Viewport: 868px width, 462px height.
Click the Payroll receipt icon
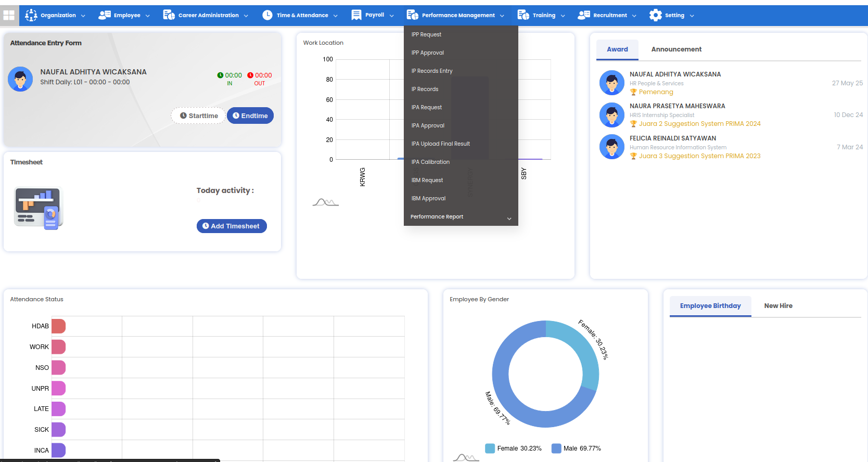356,15
